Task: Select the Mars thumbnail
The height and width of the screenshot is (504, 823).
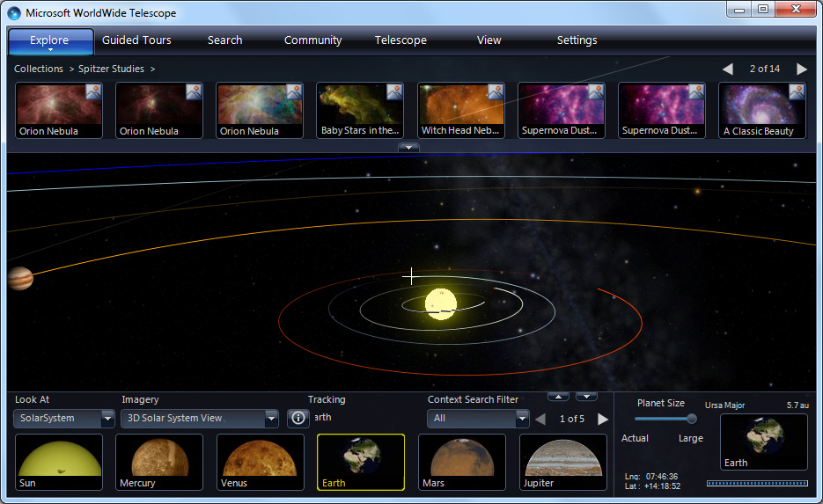Action: (462, 462)
